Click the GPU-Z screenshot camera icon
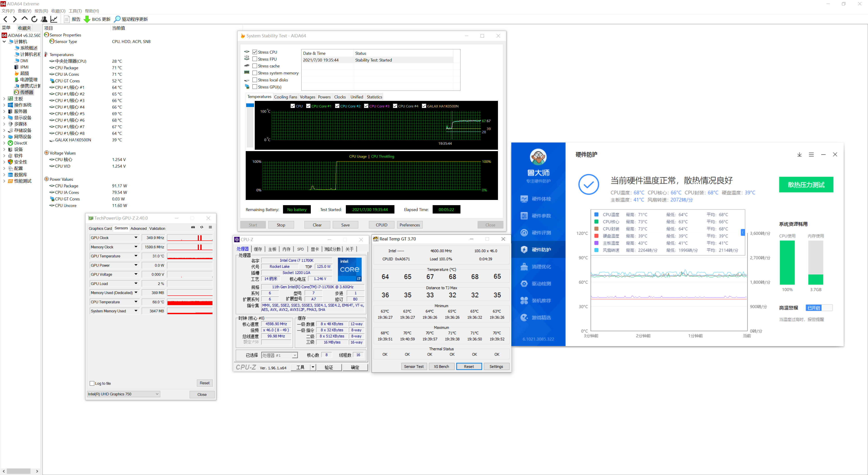The height and width of the screenshot is (475, 868). pos(193,227)
